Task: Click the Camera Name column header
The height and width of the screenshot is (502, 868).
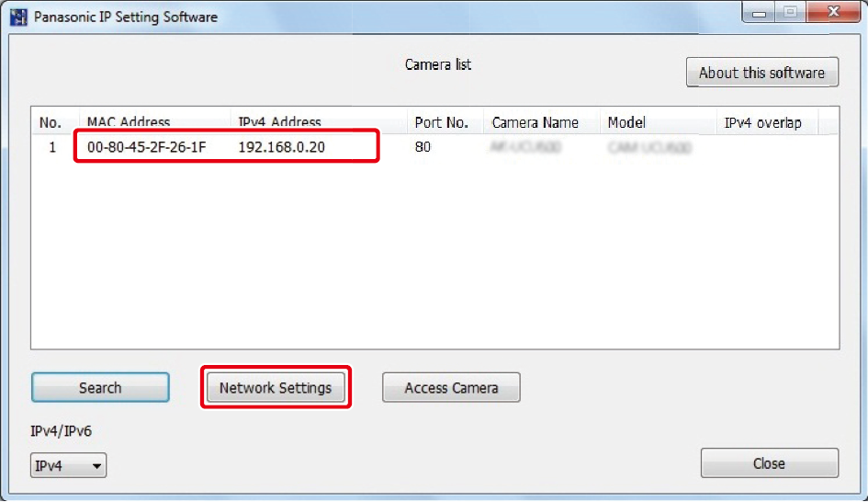Action: [535, 122]
